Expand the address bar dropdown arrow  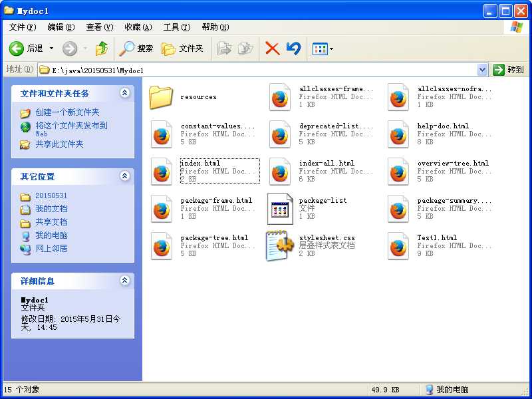click(482, 70)
